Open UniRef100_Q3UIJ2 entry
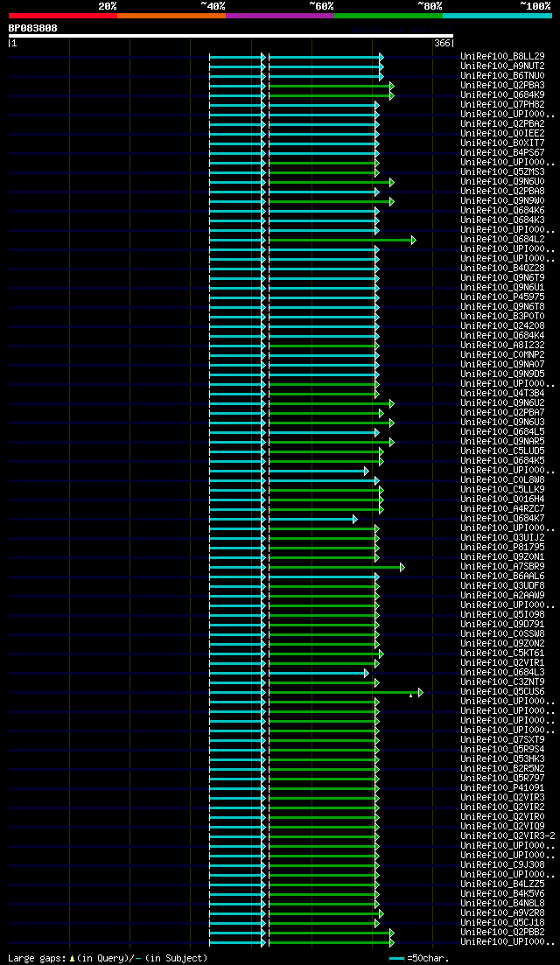This screenshot has height=965, width=560. pyautogui.click(x=502, y=537)
